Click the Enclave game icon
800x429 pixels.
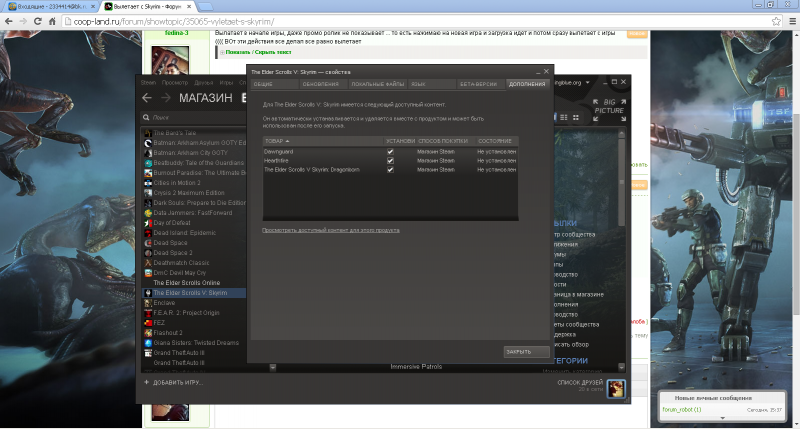[x=148, y=303]
